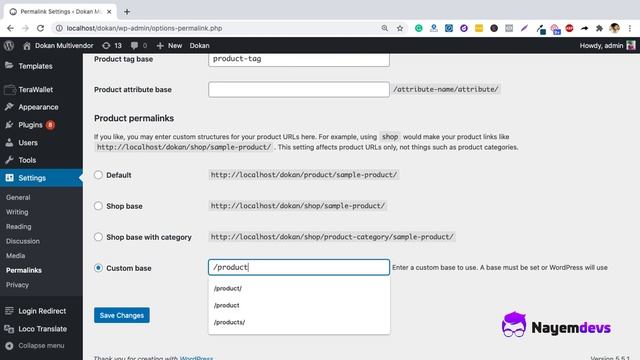Click the browser back arrow
The height and width of the screenshot is (360, 640).
(x=10, y=28)
